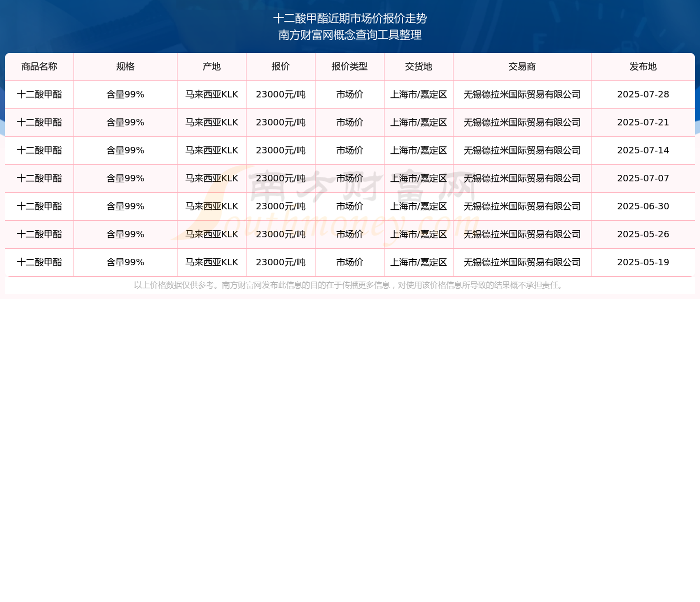Click 马来西亚KLK in the 2025-07-14 row
The height and width of the screenshot is (602, 700).
click(x=211, y=150)
